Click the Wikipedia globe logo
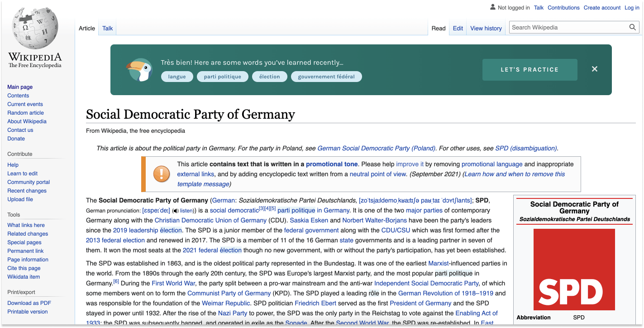644x328 pixels. click(35, 28)
